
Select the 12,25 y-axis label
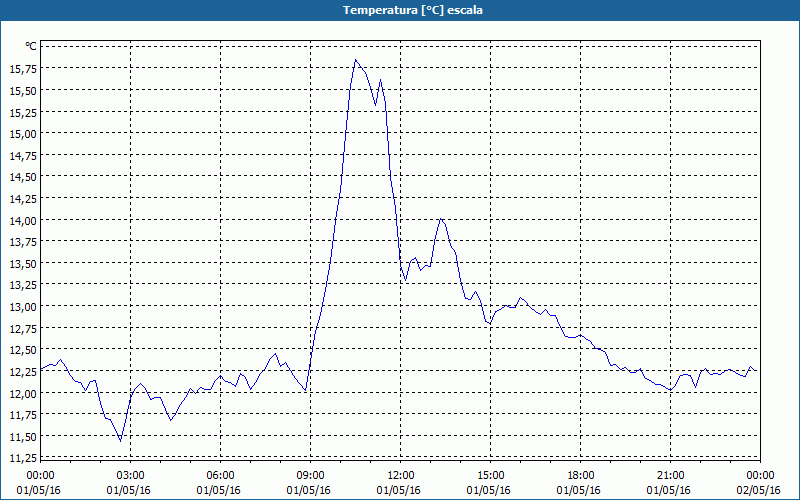pyautogui.click(x=22, y=371)
